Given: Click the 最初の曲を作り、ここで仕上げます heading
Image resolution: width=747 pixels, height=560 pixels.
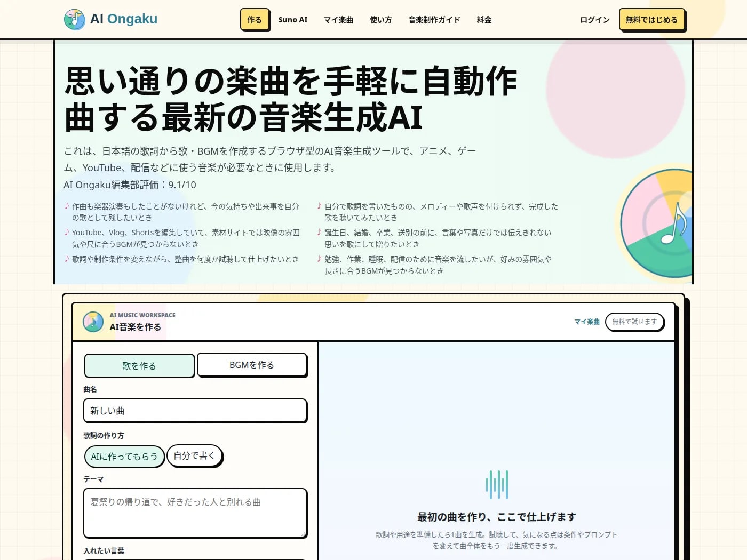Looking at the screenshot, I should (x=497, y=517).
